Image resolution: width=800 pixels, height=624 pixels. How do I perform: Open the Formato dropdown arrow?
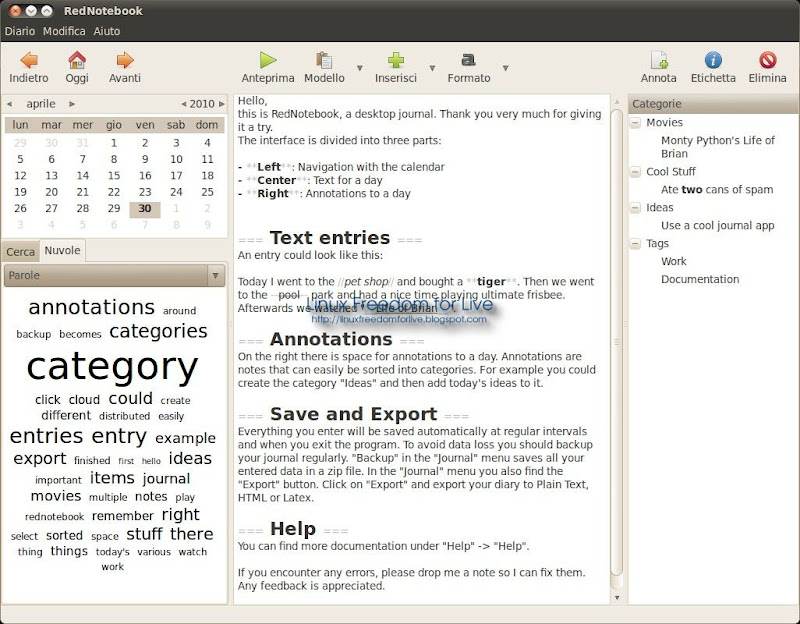click(x=505, y=68)
